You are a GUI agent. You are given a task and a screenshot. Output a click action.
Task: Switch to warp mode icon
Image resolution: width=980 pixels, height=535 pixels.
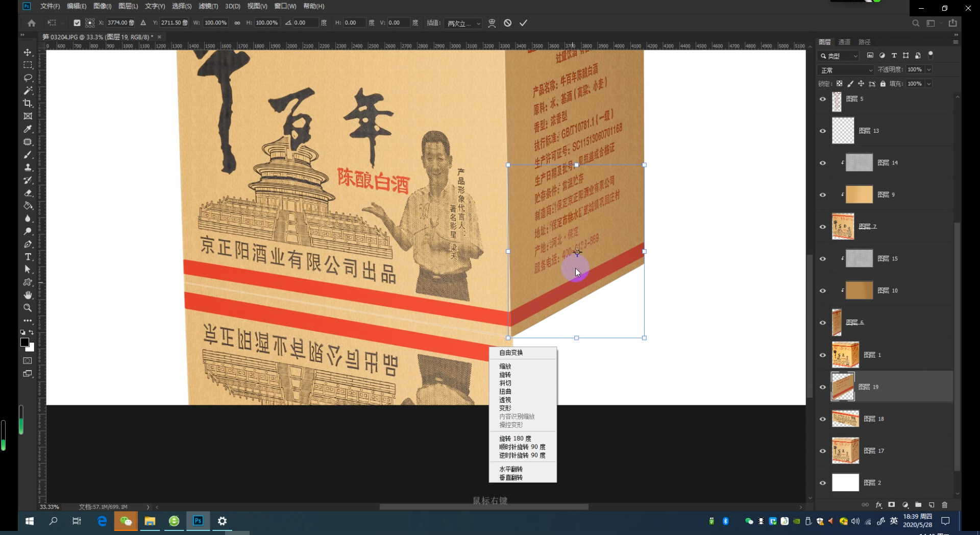tap(492, 23)
